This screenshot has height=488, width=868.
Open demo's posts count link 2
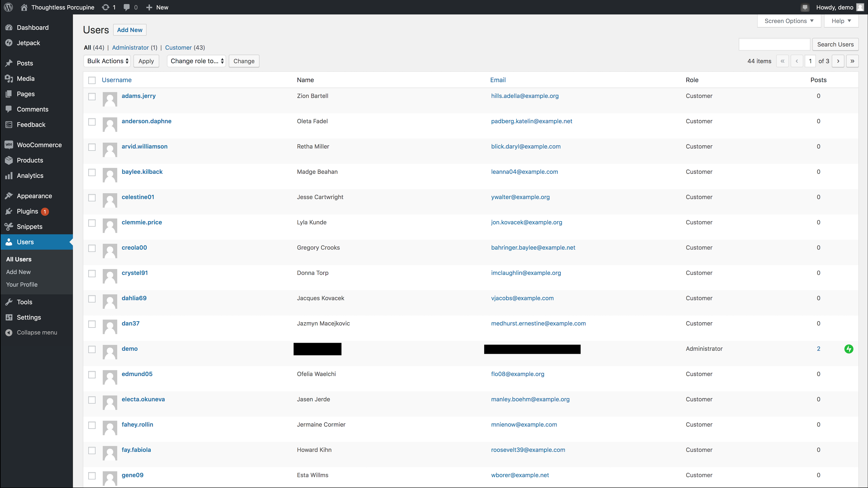click(818, 349)
